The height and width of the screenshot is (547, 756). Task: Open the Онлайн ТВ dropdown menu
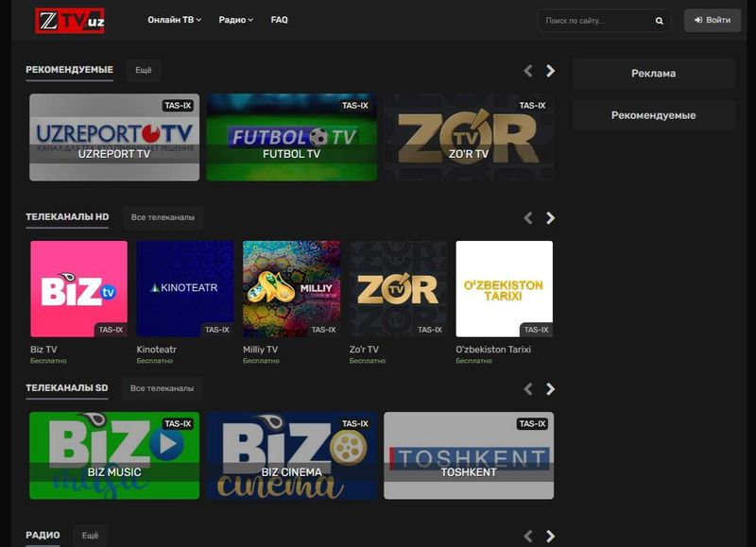pyautogui.click(x=175, y=20)
